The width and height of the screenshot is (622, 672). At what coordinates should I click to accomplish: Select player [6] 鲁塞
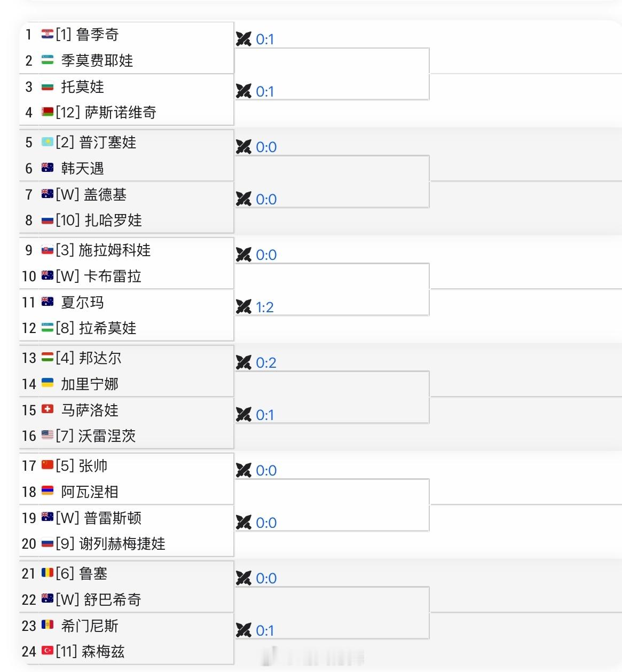85,574
